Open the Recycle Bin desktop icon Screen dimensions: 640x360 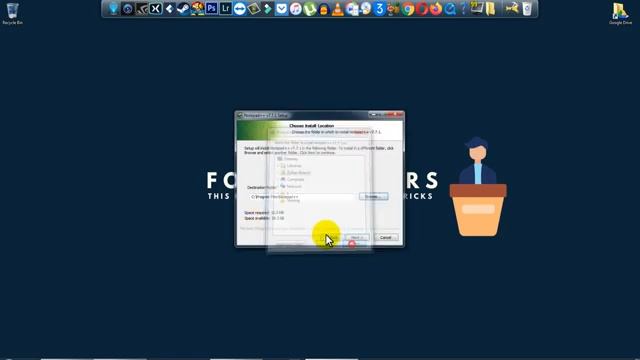12,13
